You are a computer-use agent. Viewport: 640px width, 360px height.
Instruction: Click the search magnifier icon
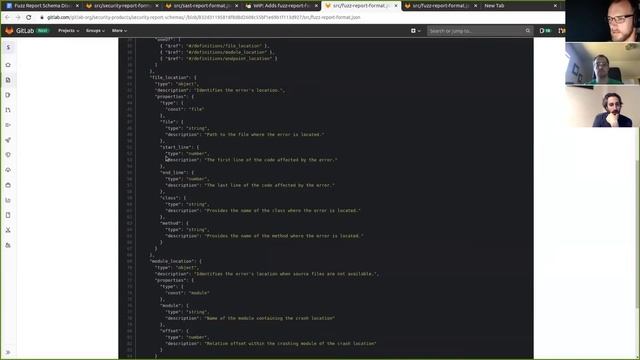(x=528, y=31)
